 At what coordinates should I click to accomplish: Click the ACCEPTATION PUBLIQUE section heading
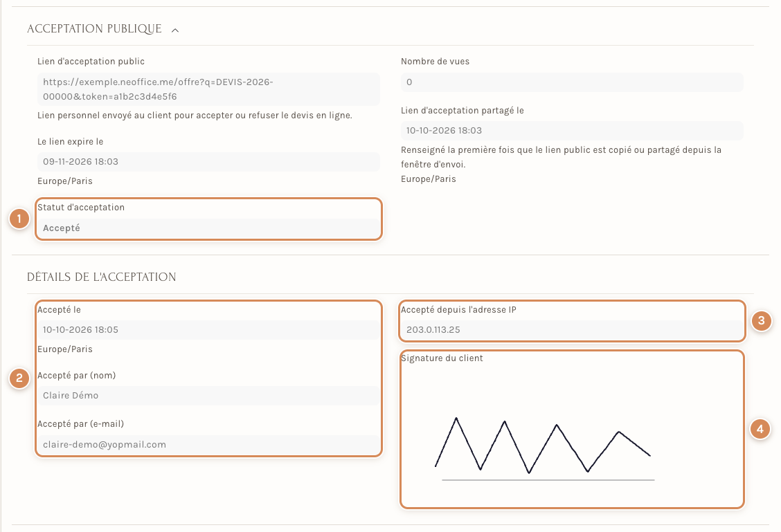pyautogui.click(x=94, y=29)
